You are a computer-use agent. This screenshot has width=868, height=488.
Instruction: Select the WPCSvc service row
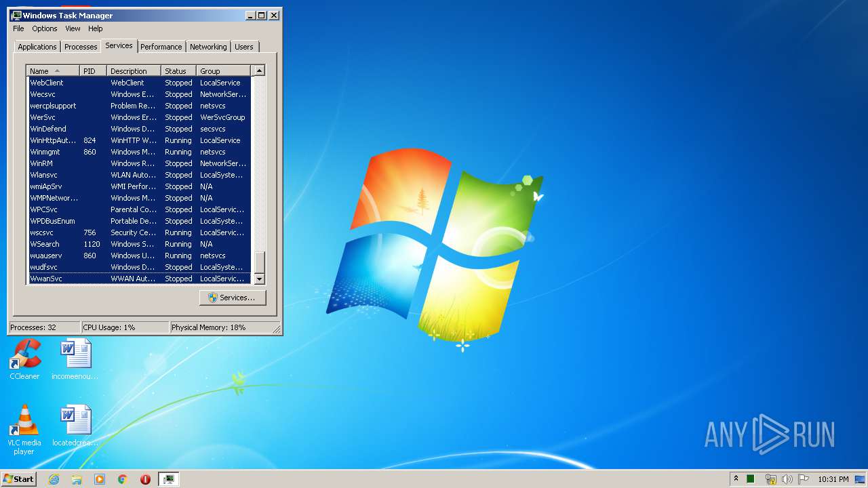(139, 209)
